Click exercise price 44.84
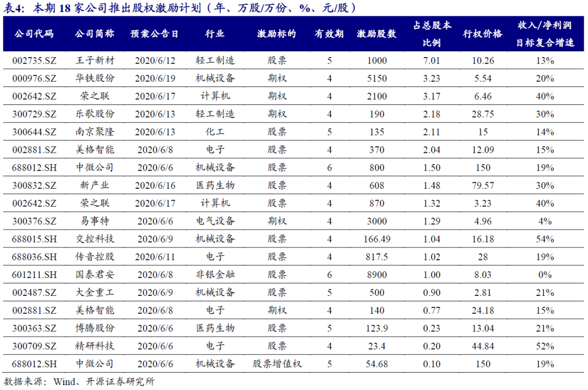Screen dimensions: 588x390 (483, 346)
